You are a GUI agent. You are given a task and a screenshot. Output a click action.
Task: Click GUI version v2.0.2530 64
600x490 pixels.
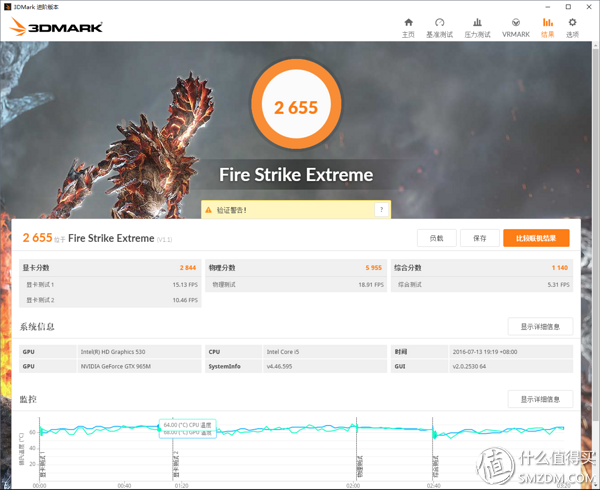click(x=469, y=366)
